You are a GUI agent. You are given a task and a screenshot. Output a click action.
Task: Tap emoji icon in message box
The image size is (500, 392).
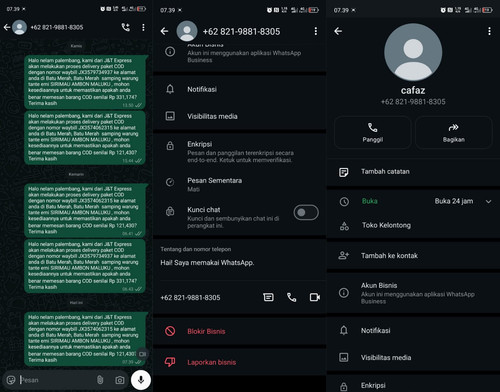(11, 380)
